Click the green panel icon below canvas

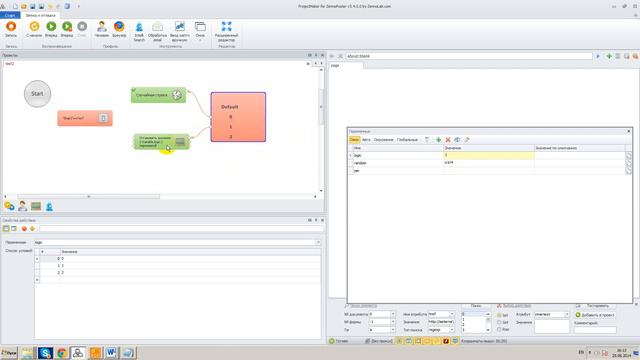point(36,207)
